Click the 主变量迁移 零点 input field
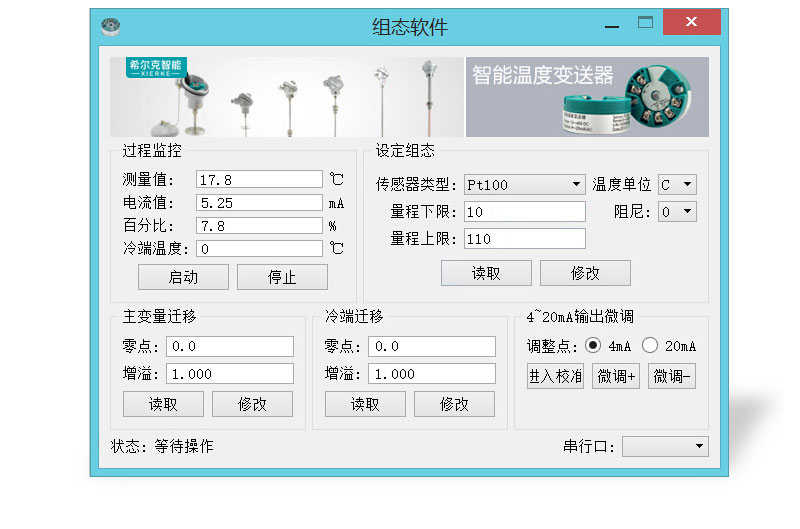This screenshot has height=529, width=800. click(230, 346)
